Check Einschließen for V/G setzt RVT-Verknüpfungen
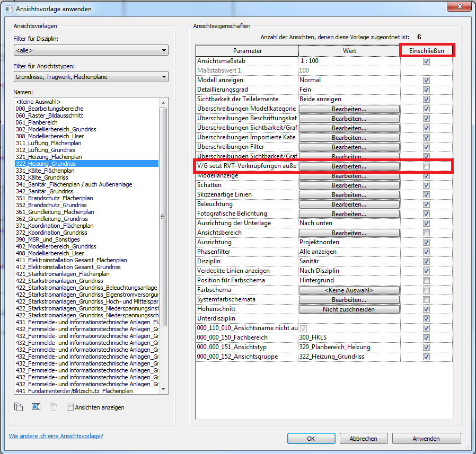 coord(426,166)
